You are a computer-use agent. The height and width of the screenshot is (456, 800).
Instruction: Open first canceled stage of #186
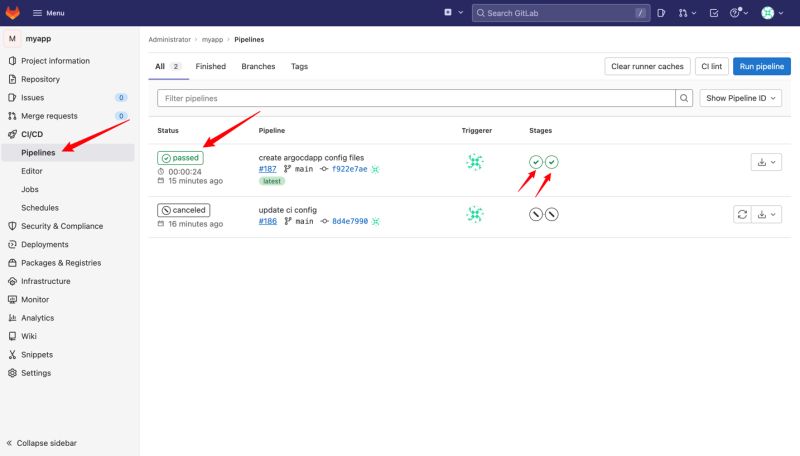[536, 214]
